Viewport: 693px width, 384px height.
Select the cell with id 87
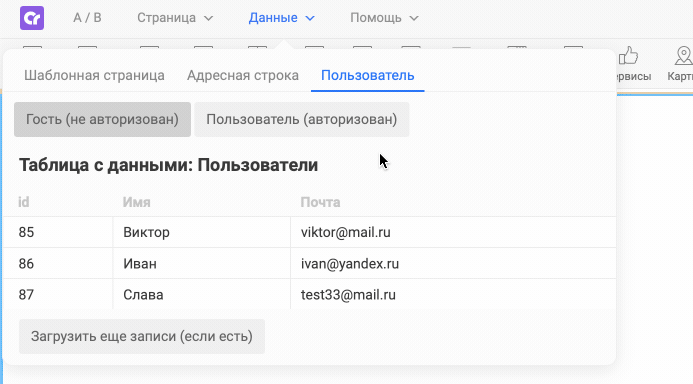click(58, 294)
